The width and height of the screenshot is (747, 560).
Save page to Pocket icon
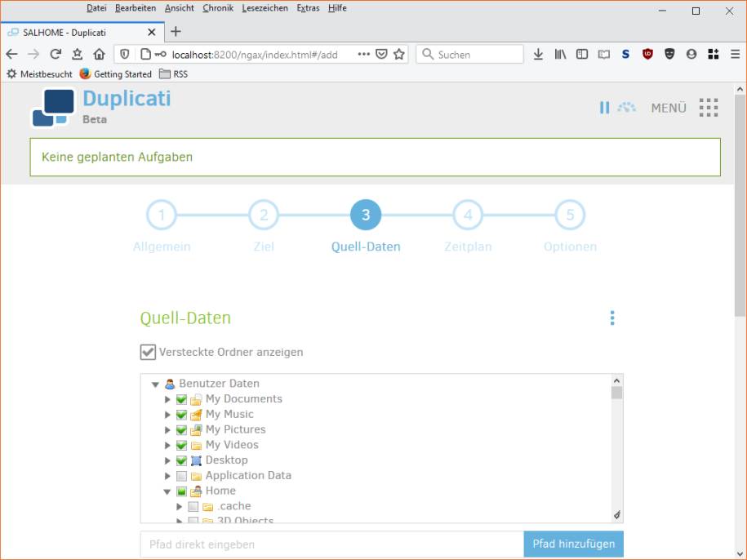point(381,54)
